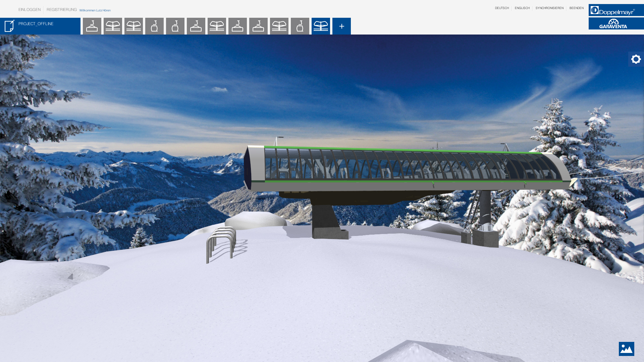Screen dimensions: 644x362
Task: Open the third tab with station icon
Action: click(x=133, y=26)
